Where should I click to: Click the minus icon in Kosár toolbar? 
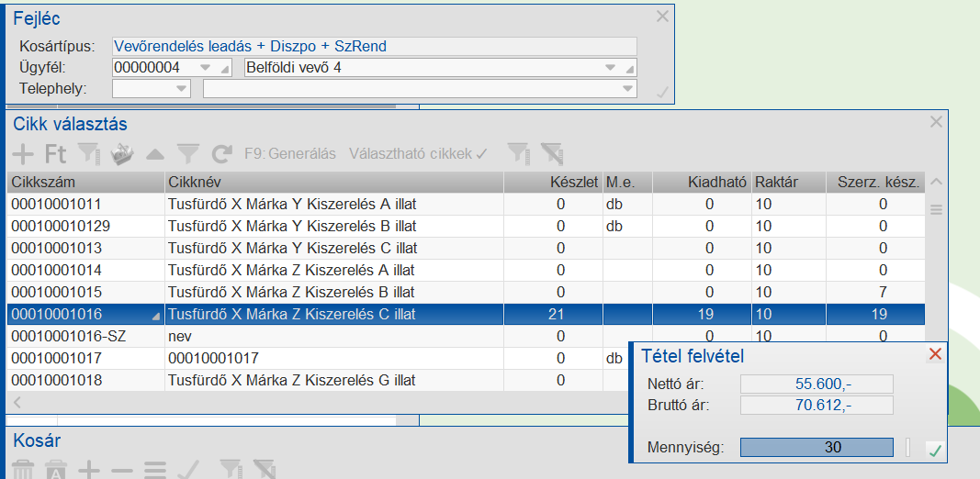coord(122,471)
